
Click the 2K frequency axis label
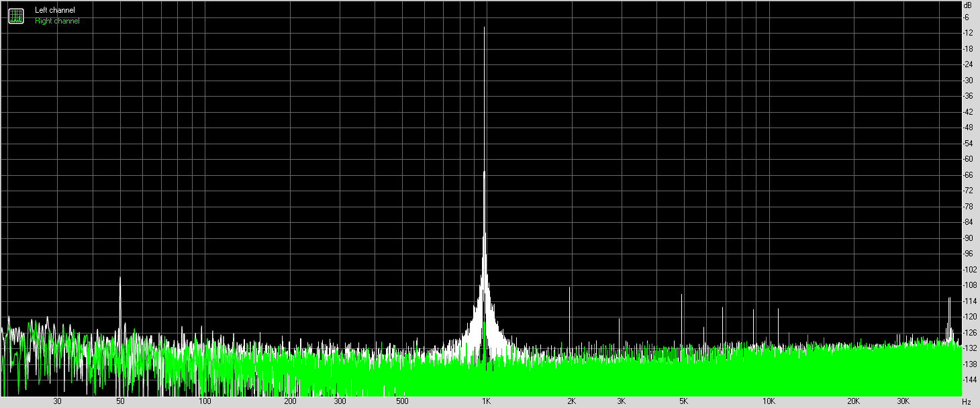click(x=571, y=401)
